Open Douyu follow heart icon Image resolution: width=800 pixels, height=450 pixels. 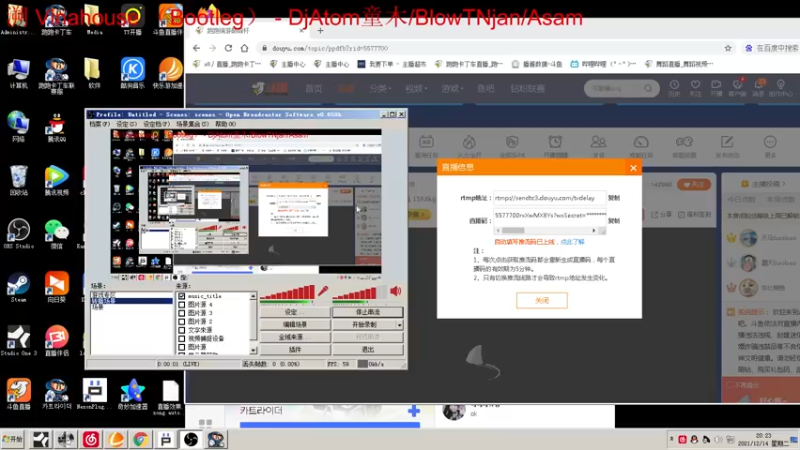coord(695,88)
